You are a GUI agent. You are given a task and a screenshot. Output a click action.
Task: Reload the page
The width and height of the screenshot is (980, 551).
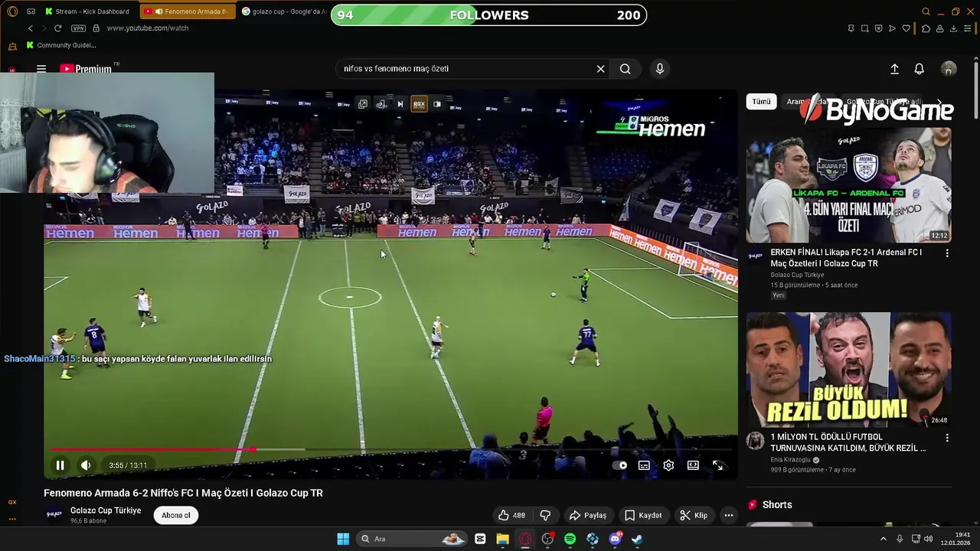click(57, 28)
